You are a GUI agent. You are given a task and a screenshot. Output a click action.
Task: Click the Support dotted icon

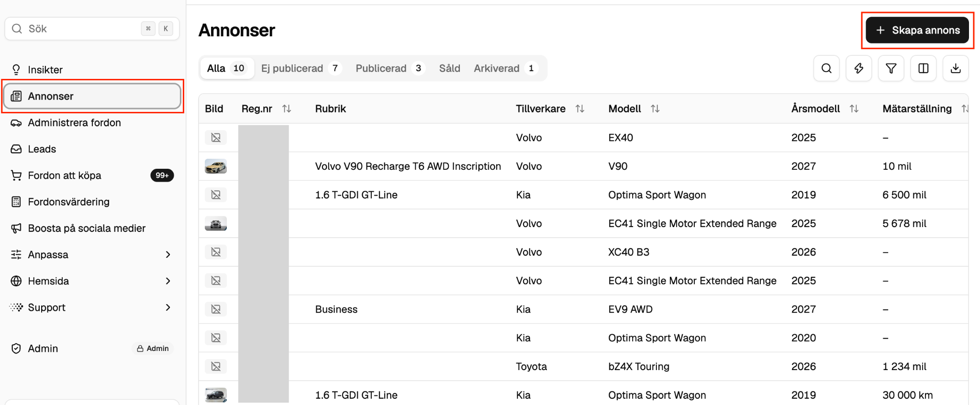pyautogui.click(x=16, y=307)
